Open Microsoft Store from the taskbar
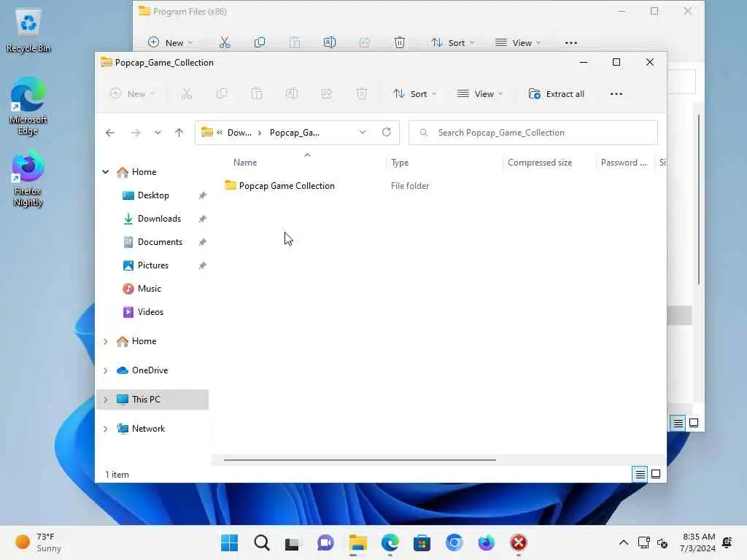Viewport: 747px width, 560px height. tap(422, 542)
